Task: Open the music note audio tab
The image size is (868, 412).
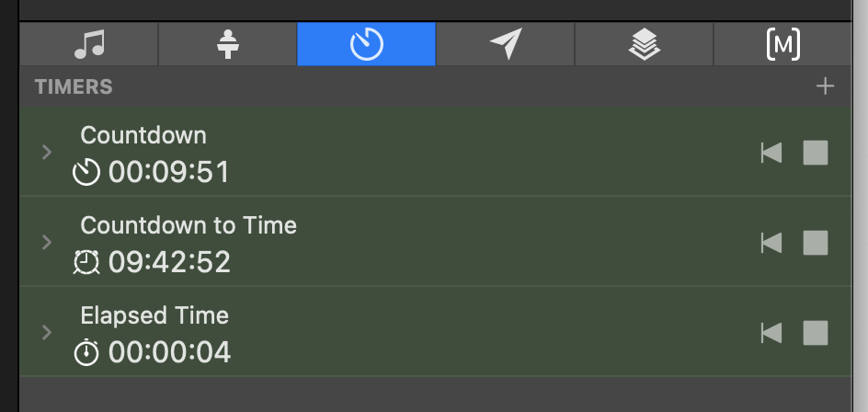Action: pos(88,44)
